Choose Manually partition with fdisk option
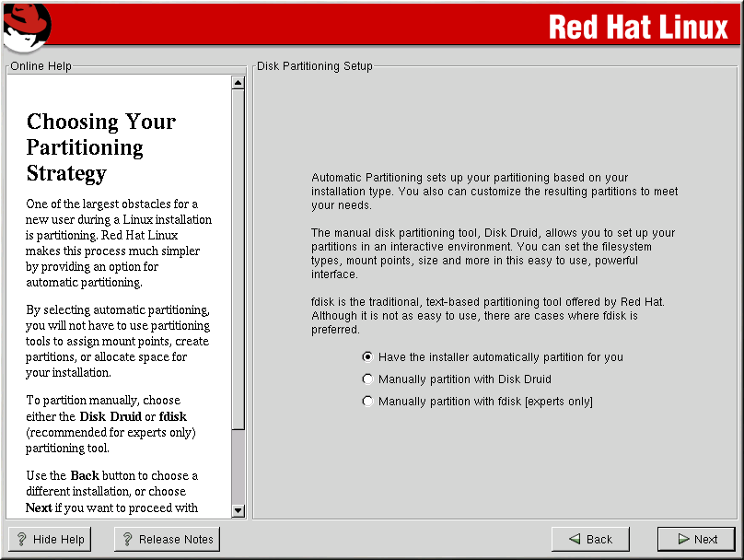The height and width of the screenshot is (560, 744). (x=368, y=402)
